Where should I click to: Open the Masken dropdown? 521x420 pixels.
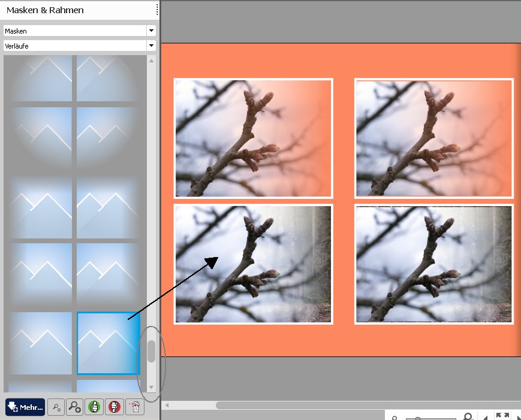(x=79, y=31)
